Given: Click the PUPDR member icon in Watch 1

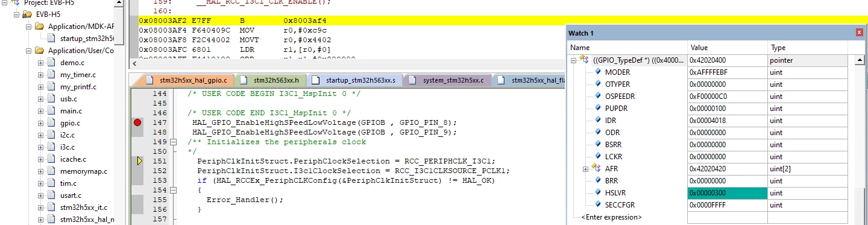Looking at the screenshot, I should click(x=598, y=108).
